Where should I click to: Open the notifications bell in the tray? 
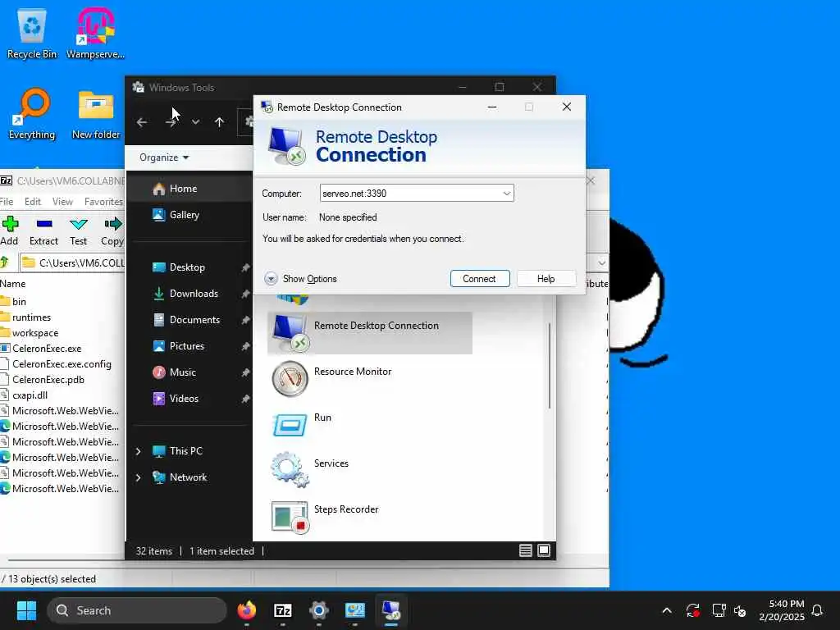[x=817, y=610]
